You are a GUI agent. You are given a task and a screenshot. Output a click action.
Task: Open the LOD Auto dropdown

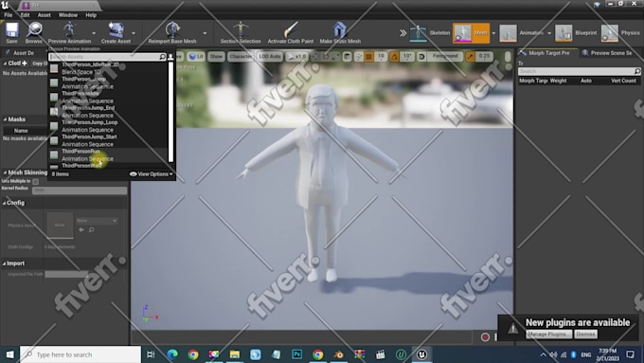(270, 56)
